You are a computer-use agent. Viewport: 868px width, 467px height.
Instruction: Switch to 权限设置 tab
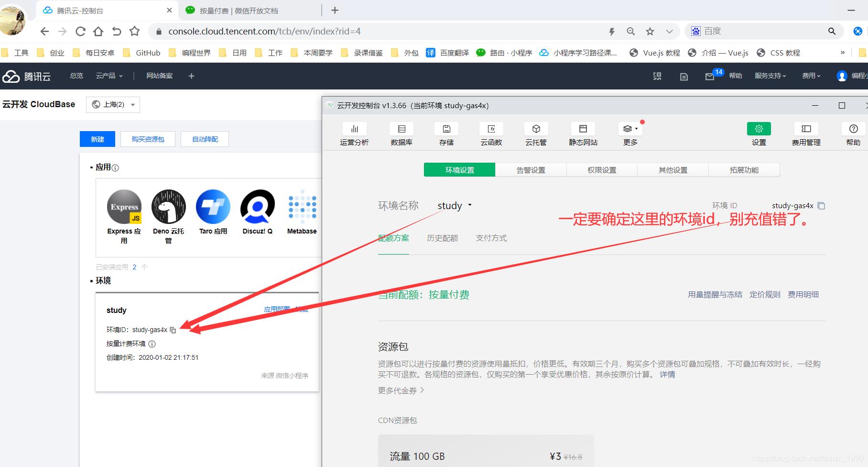pyautogui.click(x=602, y=170)
